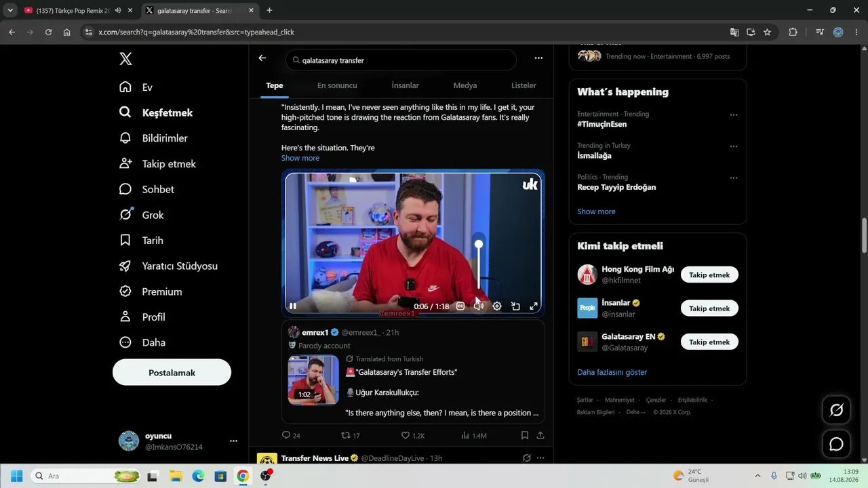Open the floating messages button
Viewport: 868px width, 488px height.
pos(836,444)
